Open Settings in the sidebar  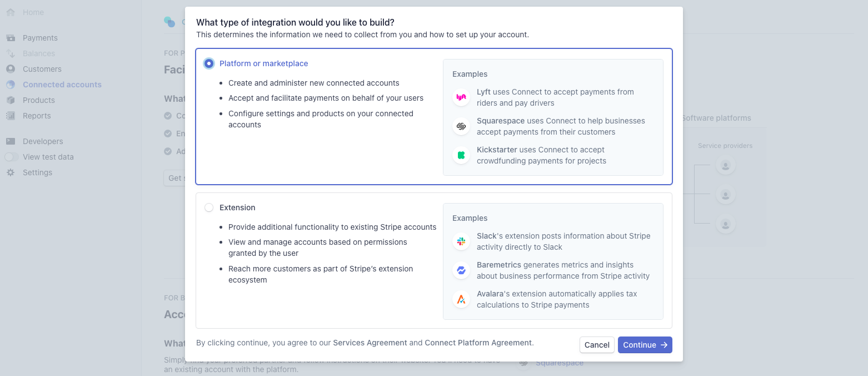(37, 172)
